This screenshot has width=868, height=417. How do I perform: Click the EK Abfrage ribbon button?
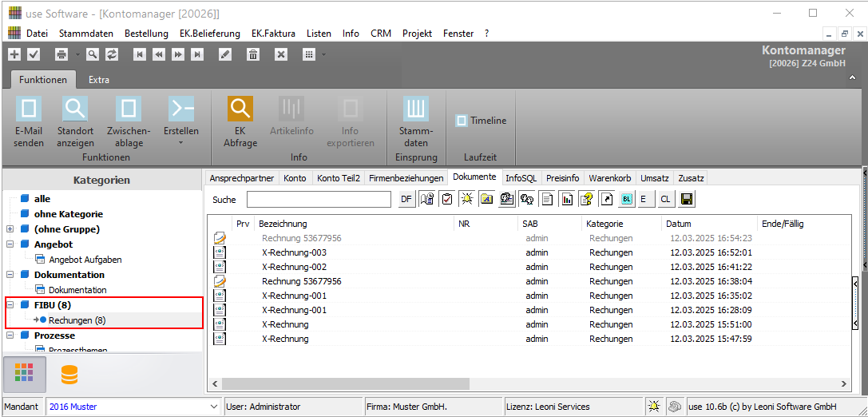click(240, 122)
